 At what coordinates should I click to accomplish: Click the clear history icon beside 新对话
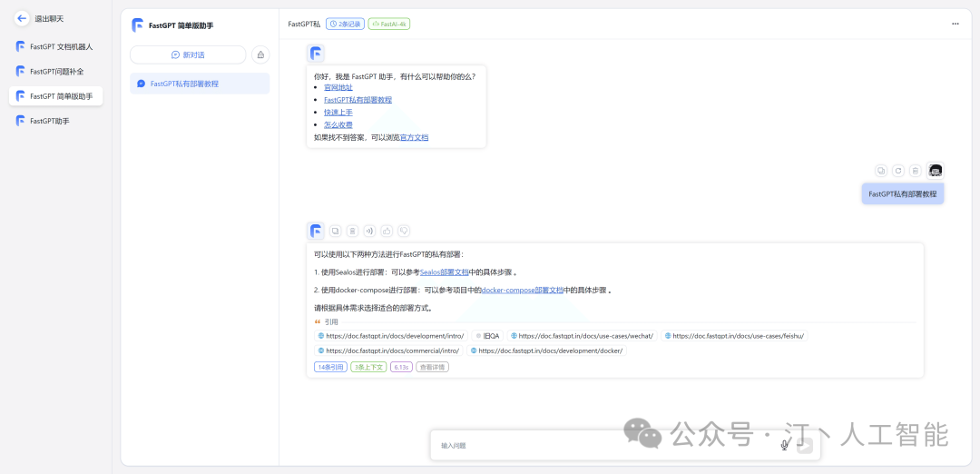(260, 54)
